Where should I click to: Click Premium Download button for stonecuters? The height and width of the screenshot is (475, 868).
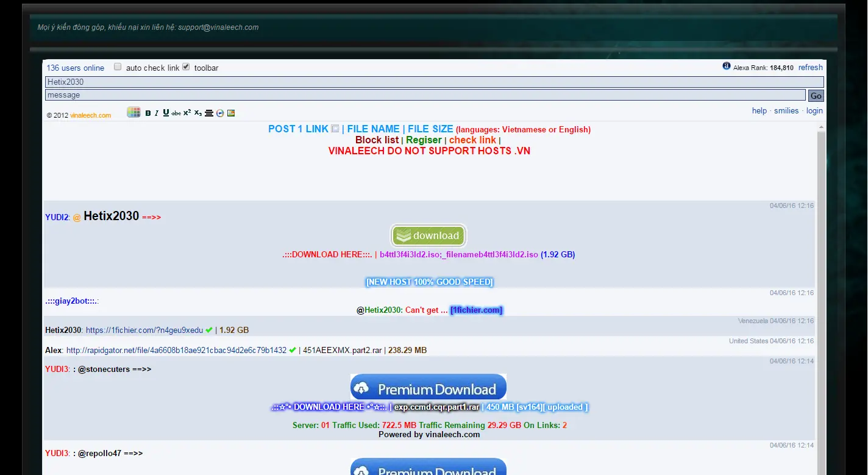point(429,388)
